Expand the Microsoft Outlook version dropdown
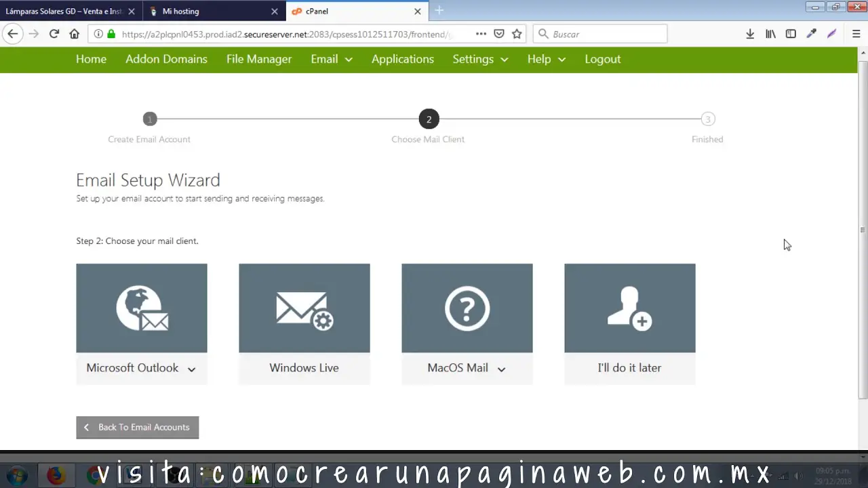The width and height of the screenshot is (868, 488). (x=191, y=369)
